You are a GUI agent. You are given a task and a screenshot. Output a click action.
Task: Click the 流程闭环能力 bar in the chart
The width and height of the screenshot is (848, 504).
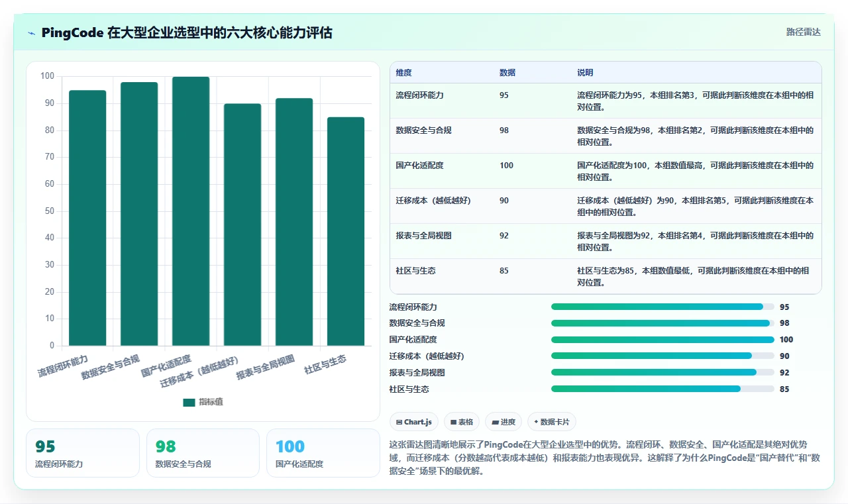[87, 218]
